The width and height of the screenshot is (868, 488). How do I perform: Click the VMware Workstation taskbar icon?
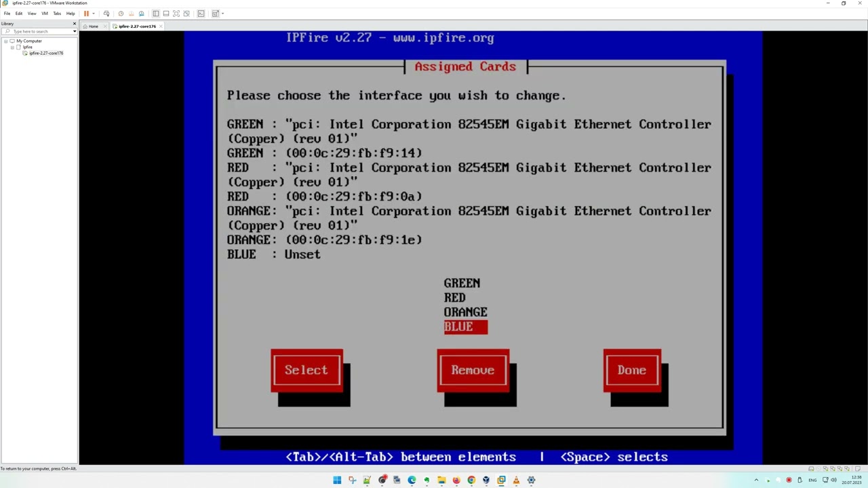coord(501,480)
